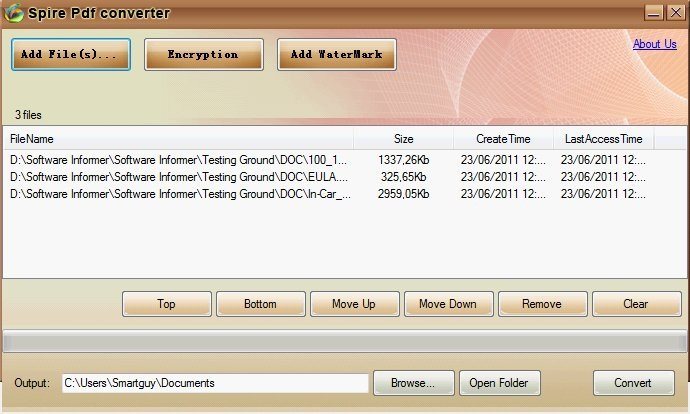690x414 pixels.
Task: Open the About Us link
Action: click(654, 44)
